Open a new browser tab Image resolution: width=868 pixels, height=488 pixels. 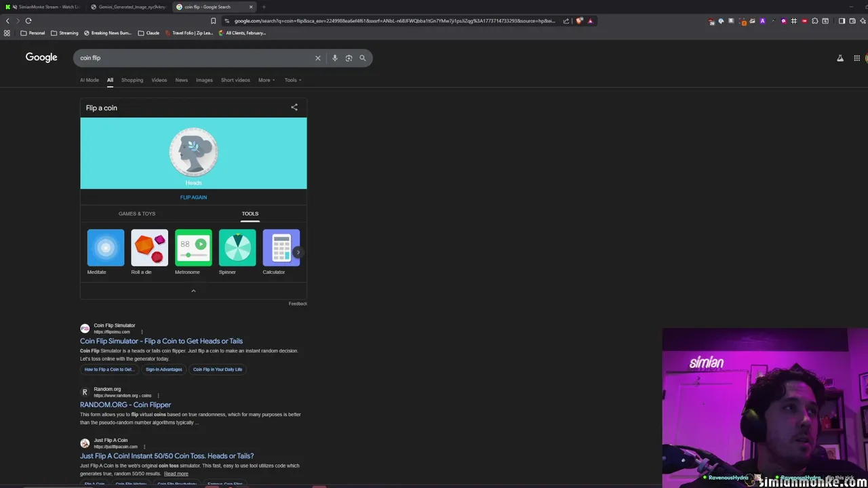tap(264, 7)
